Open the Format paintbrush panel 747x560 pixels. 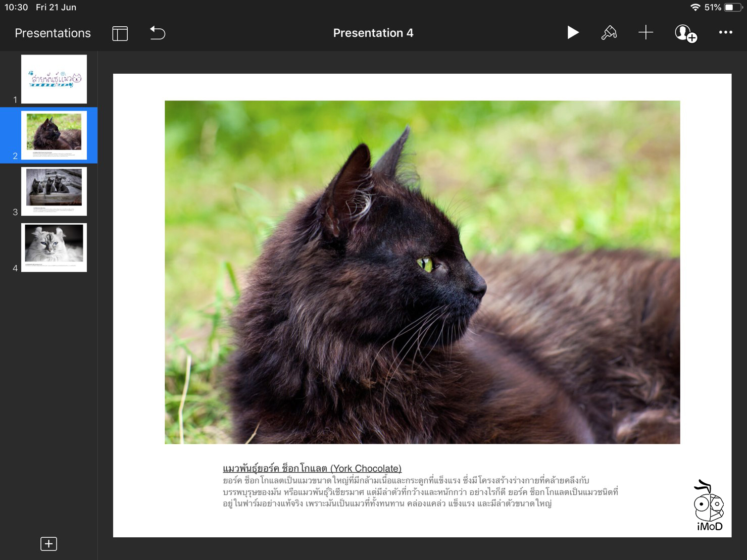609,33
